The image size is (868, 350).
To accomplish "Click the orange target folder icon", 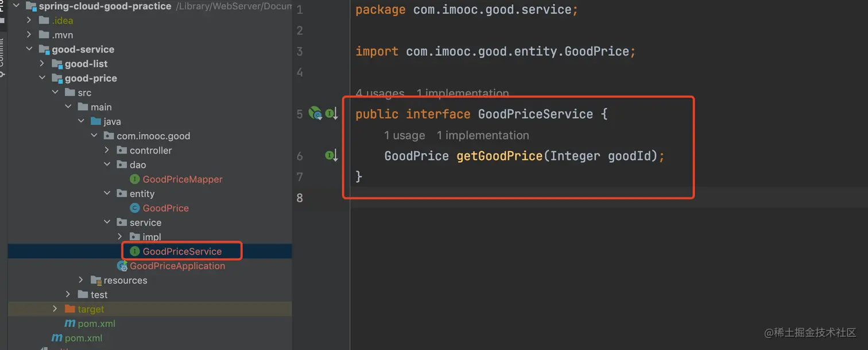I will pyautogui.click(x=70, y=309).
